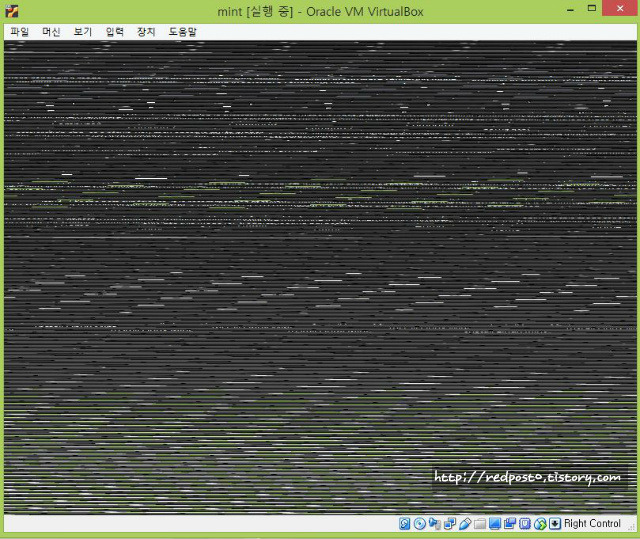Click the Right Control host key label
The image size is (640, 539).
click(x=592, y=523)
